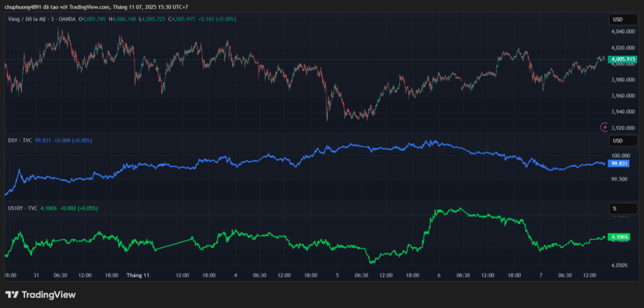Click the Vàng / Đô la Mỹ symbol title
Image resolution: width=644 pixels, height=308 pixels.
pyautogui.click(x=31, y=19)
